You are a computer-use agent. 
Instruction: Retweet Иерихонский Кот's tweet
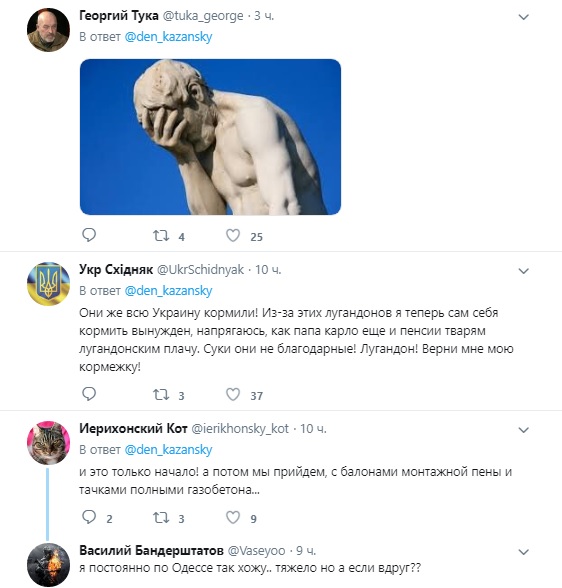pos(161,518)
